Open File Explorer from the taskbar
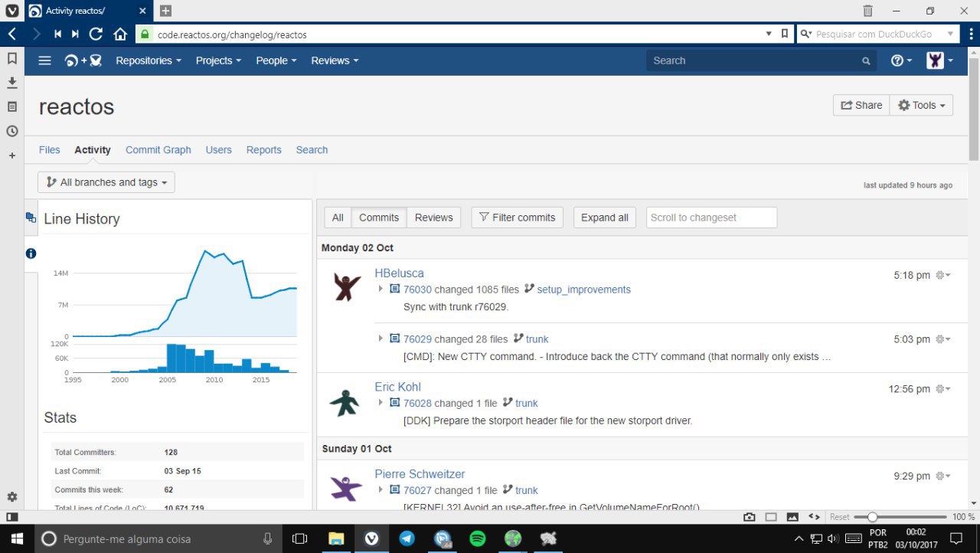The width and height of the screenshot is (980, 553). [336, 538]
